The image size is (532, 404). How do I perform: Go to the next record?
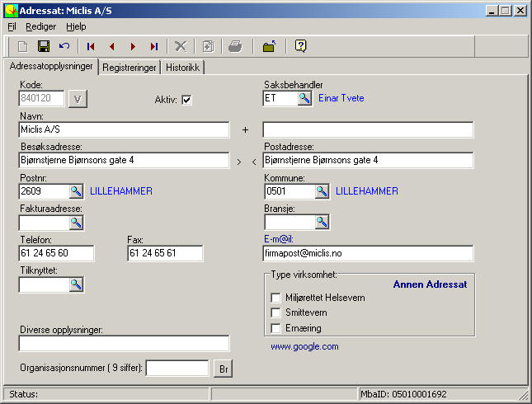click(133, 46)
